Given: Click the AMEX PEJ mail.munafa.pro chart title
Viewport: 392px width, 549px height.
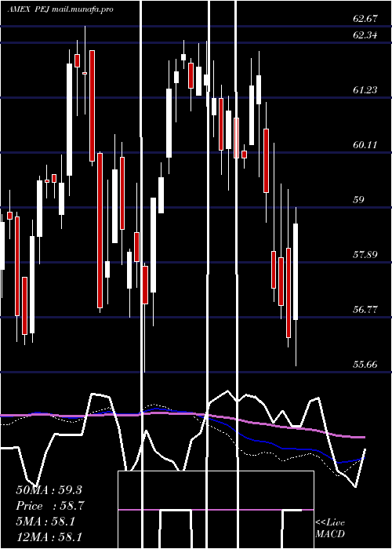Looking at the screenshot, I should [60, 9].
